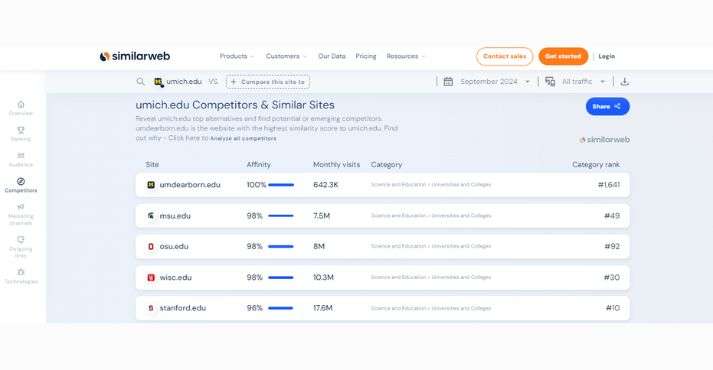Image resolution: width=713 pixels, height=370 pixels.
Task: Expand the Resources menu
Action: tap(406, 56)
